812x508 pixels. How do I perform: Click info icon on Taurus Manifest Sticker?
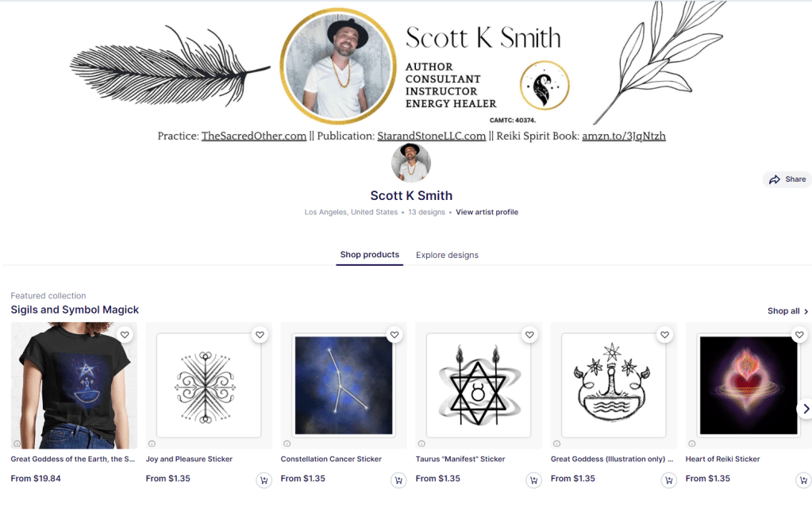click(421, 444)
